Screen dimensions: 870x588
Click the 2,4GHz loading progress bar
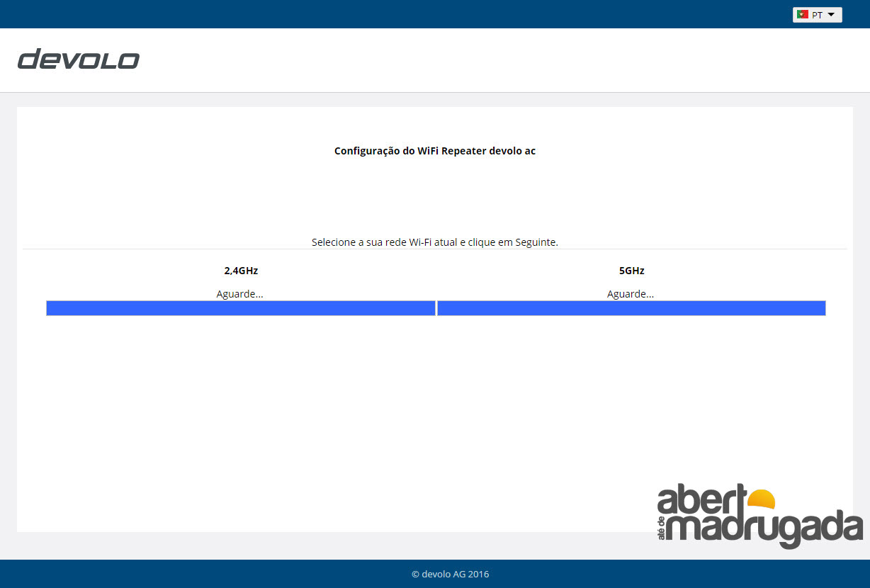coord(241,308)
